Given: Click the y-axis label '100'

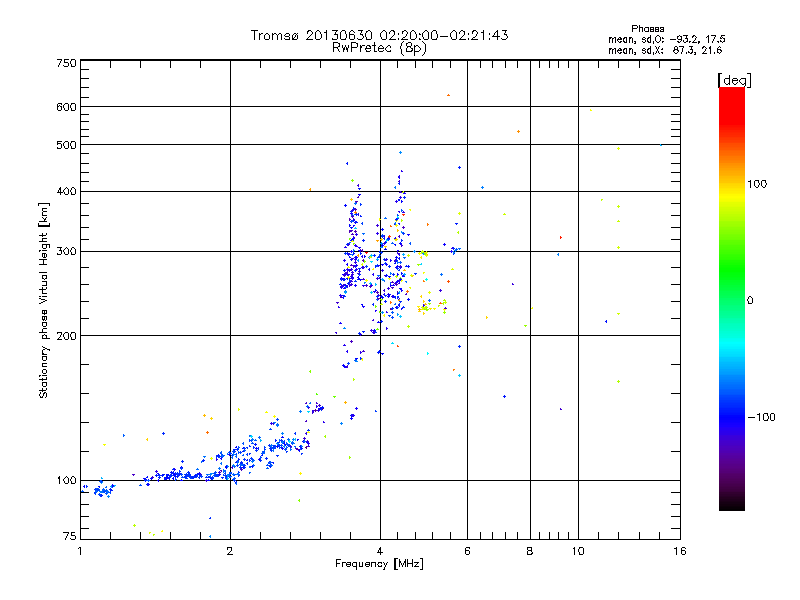Looking at the screenshot, I should [x=66, y=480].
